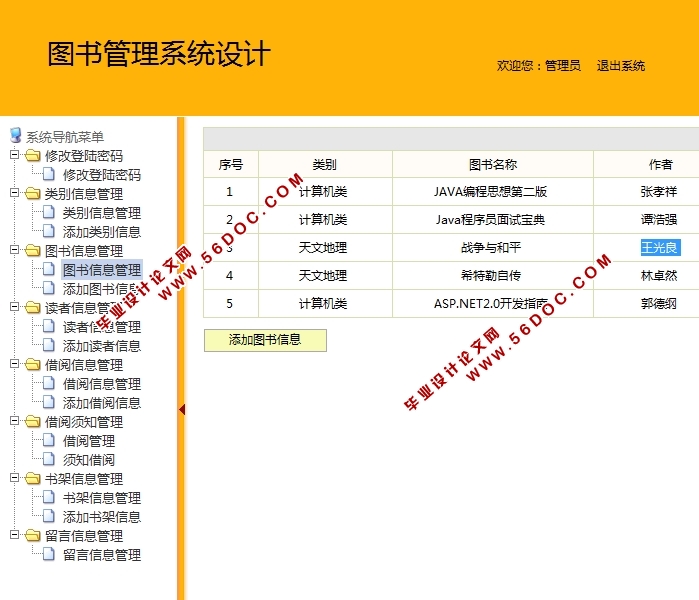Collapse the 借阅须知管理 tree group
The image size is (699, 600).
point(14,421)
